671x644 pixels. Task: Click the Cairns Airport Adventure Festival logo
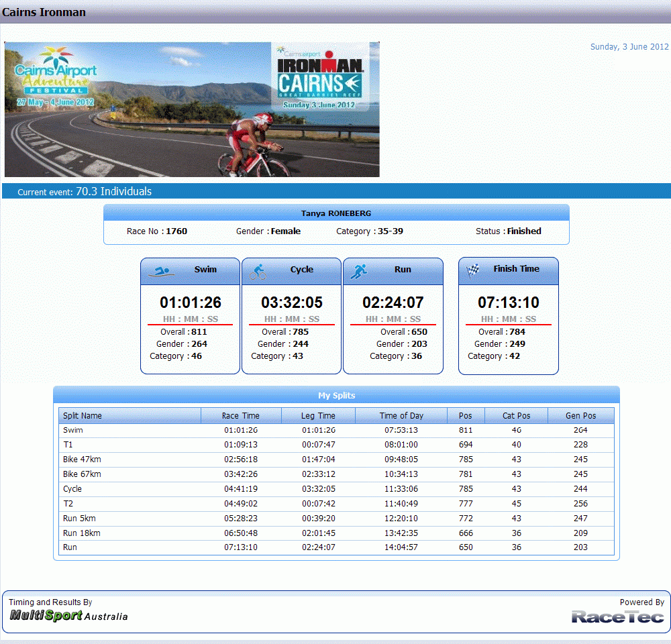tap(56, 76)
